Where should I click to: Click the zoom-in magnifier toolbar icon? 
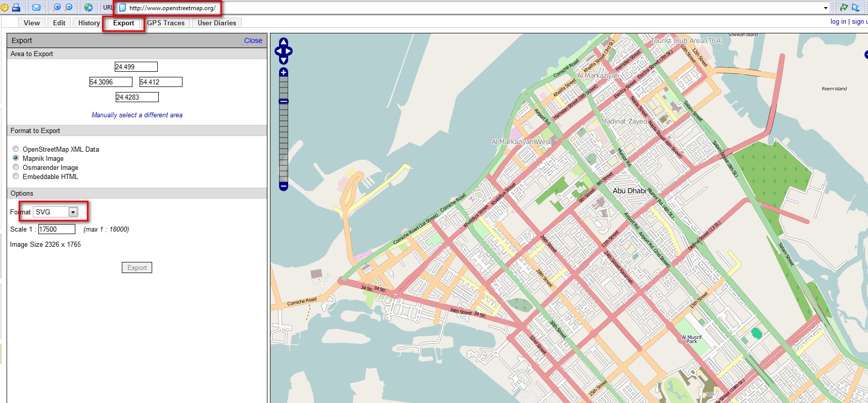coord(57,8)
